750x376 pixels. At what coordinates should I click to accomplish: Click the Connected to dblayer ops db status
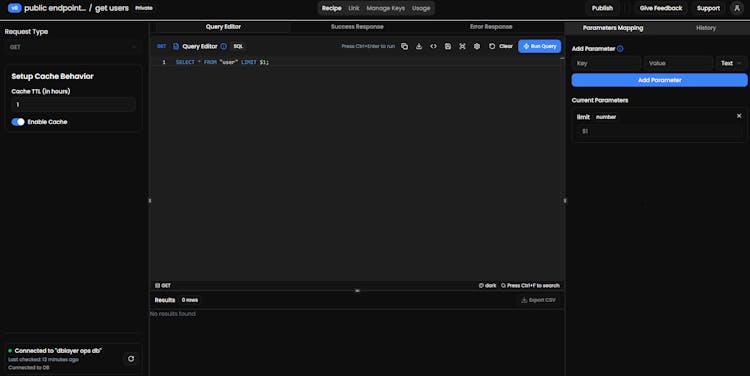pyautogui.click(x=58, y=351)
